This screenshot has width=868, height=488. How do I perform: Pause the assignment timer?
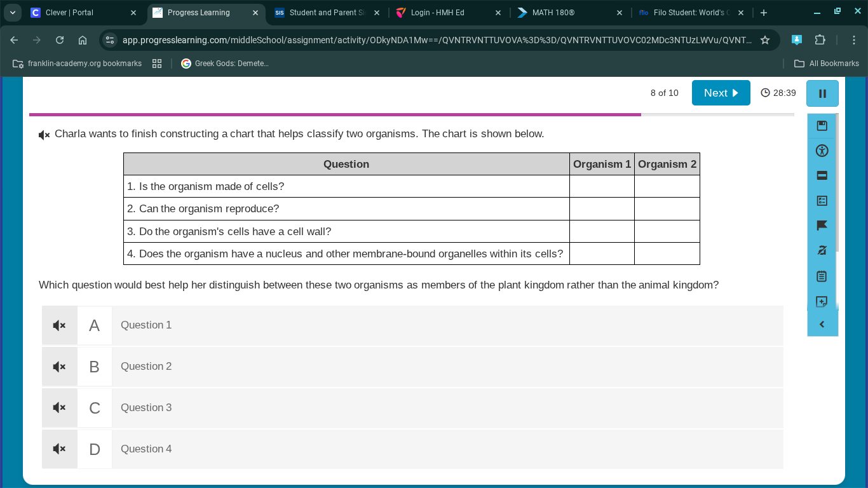(x=822, y=93)
